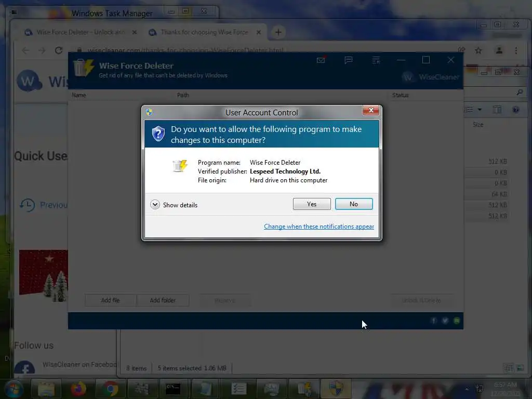
Task: Open the command prompt taskbar icon
Action: (173, 389)
